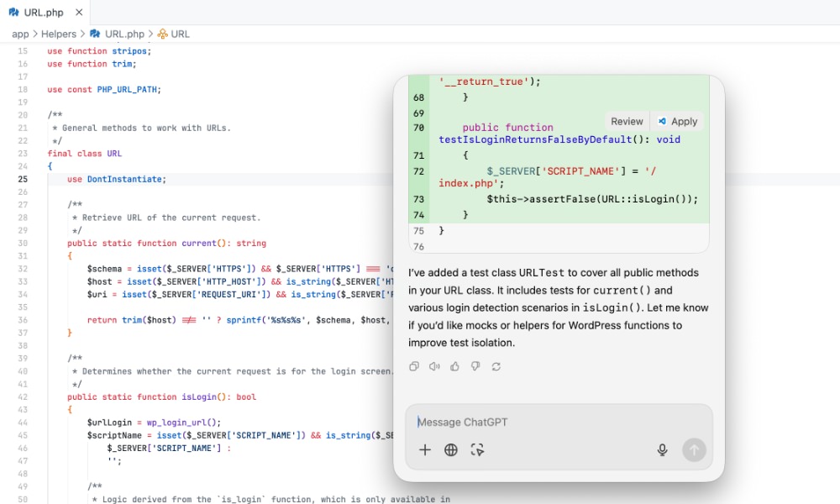Open the Helpers breadcrumb segment
The width and height of the screenshot is (840, 504).
[59, 34]
